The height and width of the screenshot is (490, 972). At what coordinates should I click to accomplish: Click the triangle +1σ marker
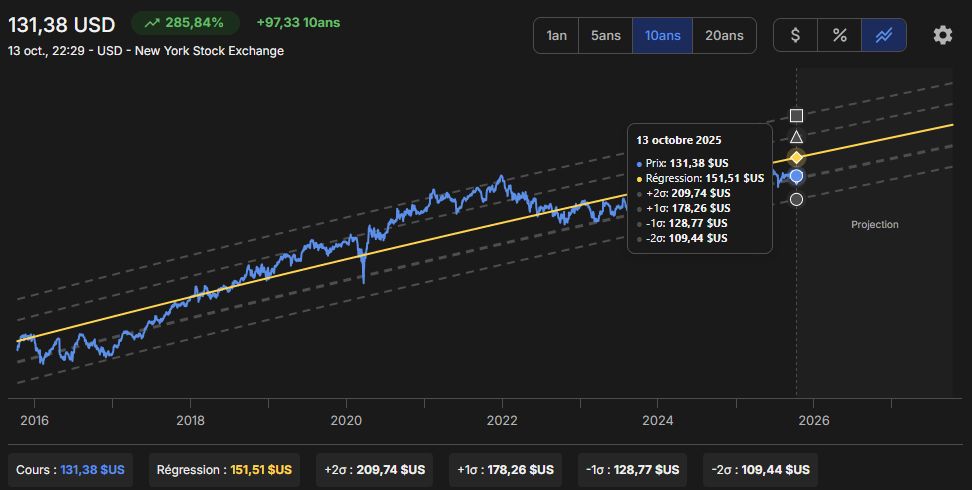[x=797, y=137]
